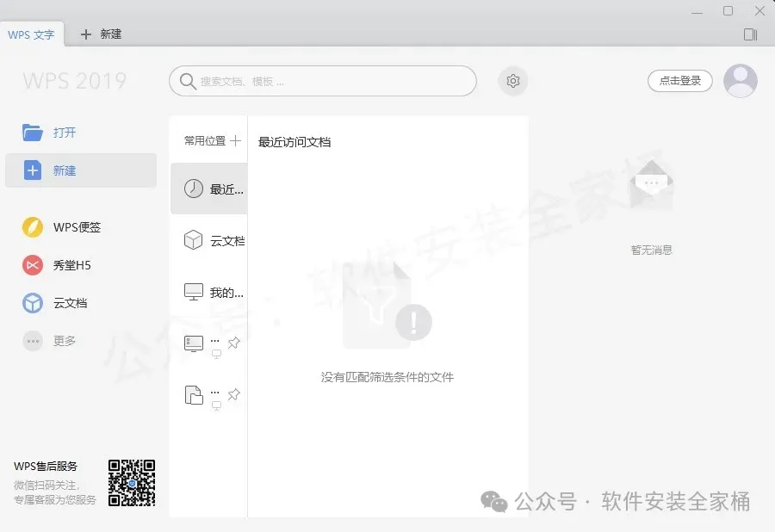Click the magnifier search icon
Viewport: 775px width, 532px height.
pyautogui.click(x=188, y=81)
